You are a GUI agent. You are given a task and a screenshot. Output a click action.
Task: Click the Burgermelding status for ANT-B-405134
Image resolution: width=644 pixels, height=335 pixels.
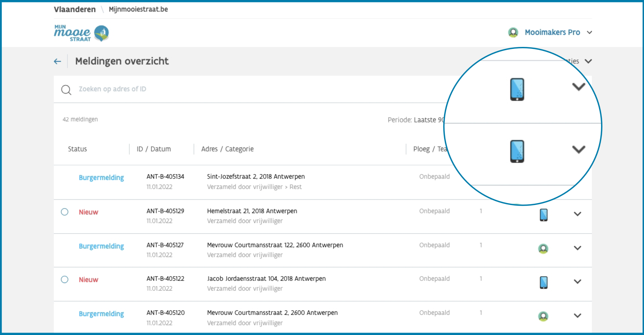point(101,178)
